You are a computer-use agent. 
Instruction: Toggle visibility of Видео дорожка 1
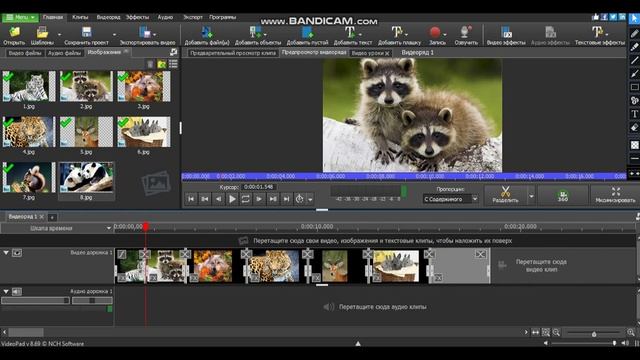17,253
